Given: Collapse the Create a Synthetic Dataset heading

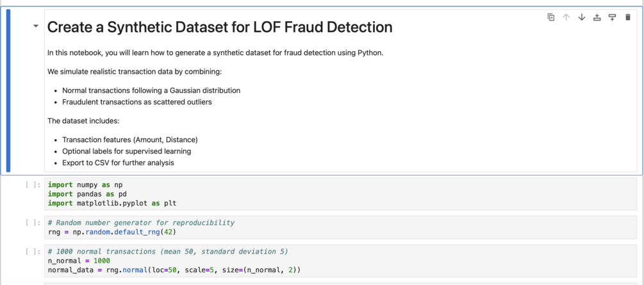Looking at the screenshot, I should click(36, 27).
